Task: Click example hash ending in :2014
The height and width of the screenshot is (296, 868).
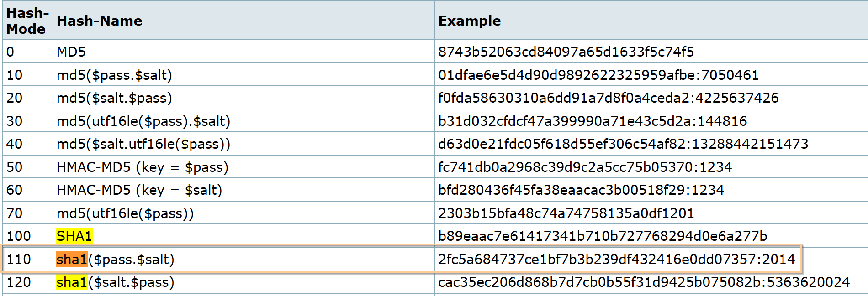Action: [616, 259]
